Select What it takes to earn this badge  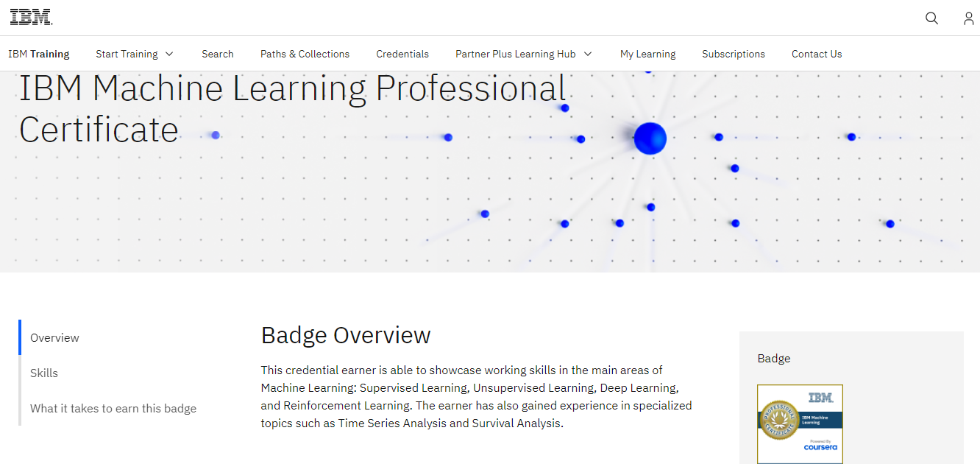point(113,408)
